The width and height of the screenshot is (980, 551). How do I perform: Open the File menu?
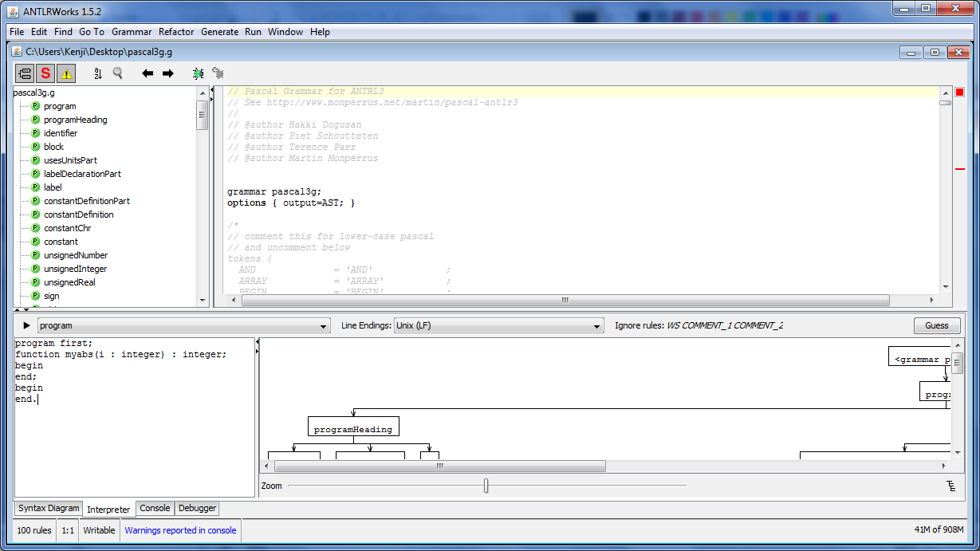click(17, 32)
